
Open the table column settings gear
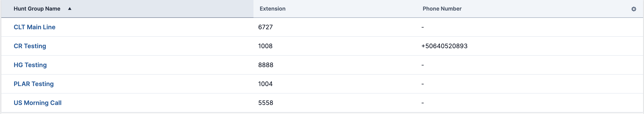tap(633, 9)
